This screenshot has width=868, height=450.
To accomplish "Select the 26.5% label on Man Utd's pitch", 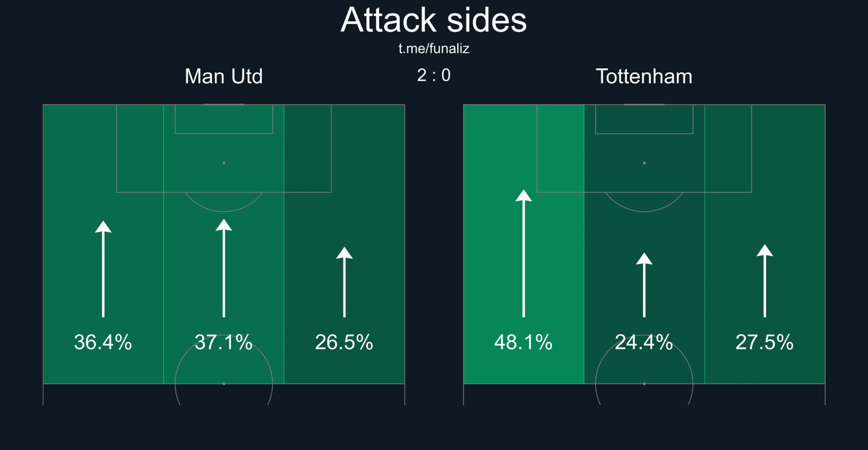I will [x=344, y=342].
